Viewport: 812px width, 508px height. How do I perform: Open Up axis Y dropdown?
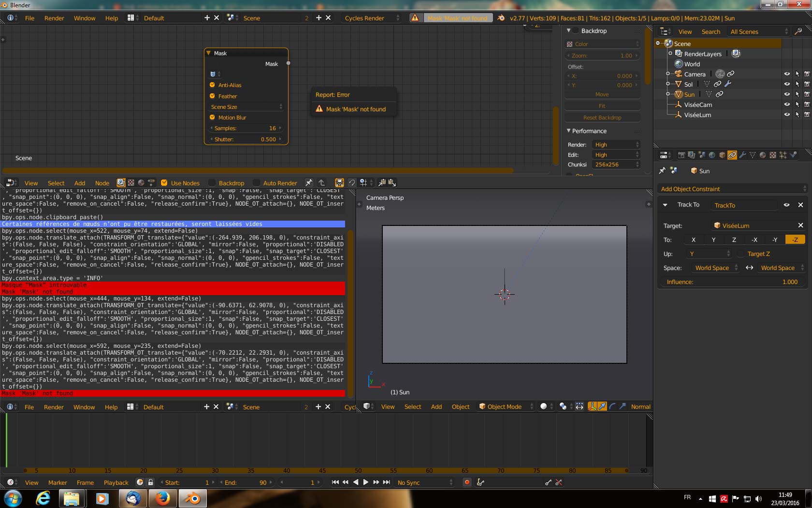click(709, 254)
